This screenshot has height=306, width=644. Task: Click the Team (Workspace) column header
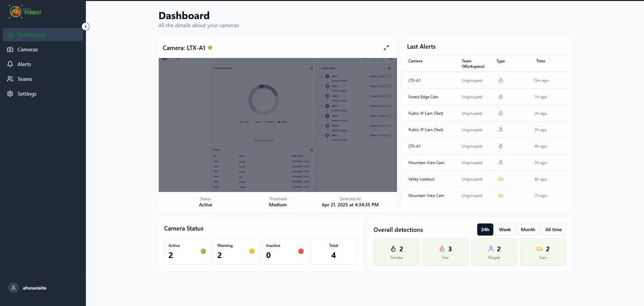tap(473, 64)
